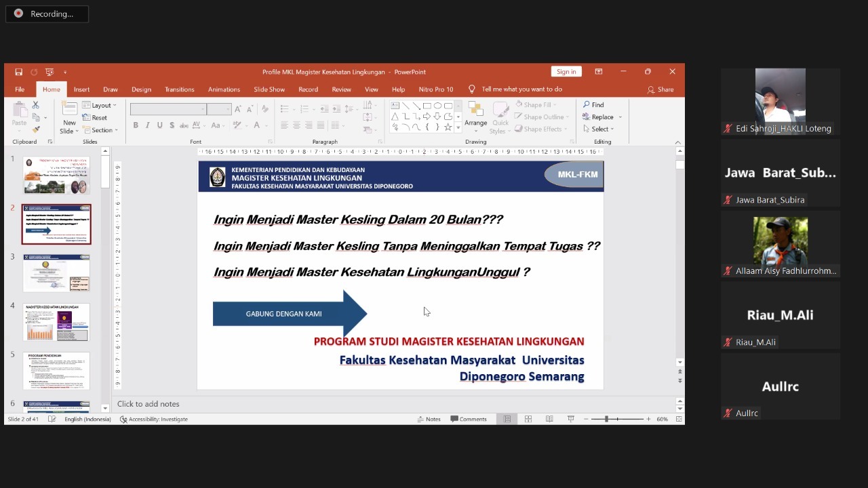Click the Cut scissors icon

36,105
